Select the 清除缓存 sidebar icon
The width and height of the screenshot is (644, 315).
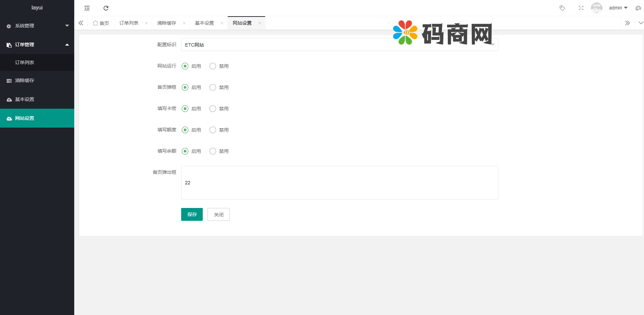tap(9, 80)
